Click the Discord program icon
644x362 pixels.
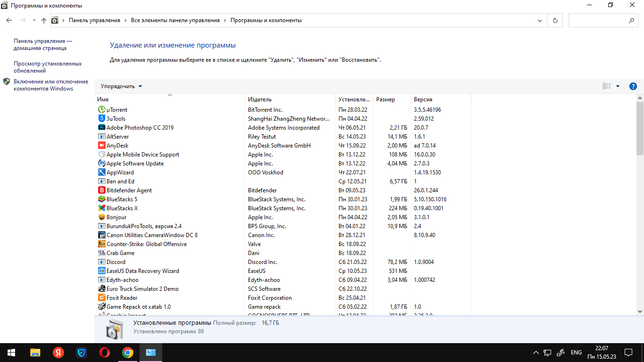tap(102, 262)
